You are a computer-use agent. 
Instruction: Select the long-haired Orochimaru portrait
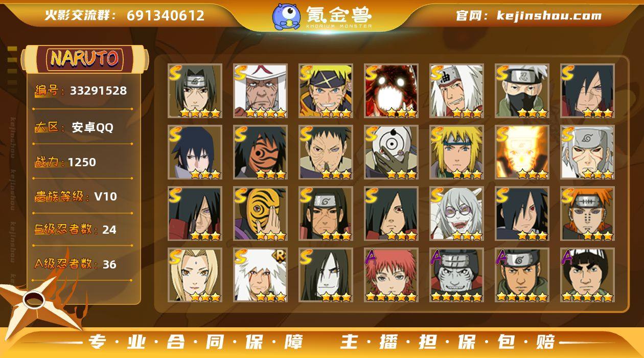(326, 275)
